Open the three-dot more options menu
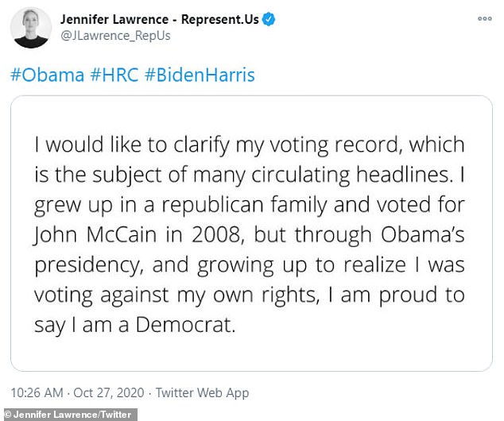 coord(484,17)
